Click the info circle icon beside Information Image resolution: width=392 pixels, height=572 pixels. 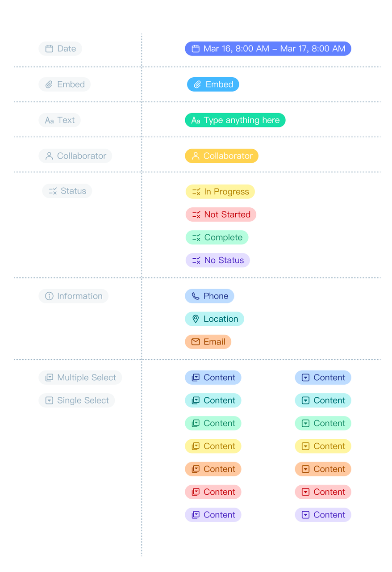[x=49, y=296]
